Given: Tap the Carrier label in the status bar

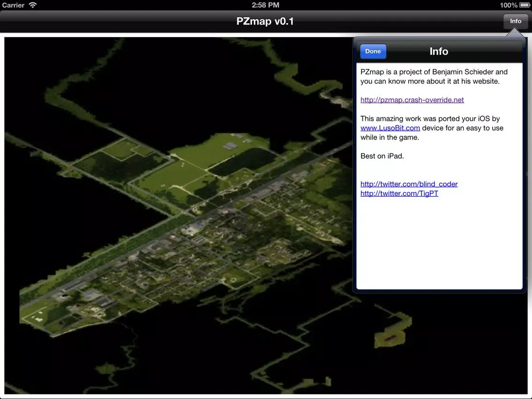Looking at the screenshot, I should pos(13,5).
